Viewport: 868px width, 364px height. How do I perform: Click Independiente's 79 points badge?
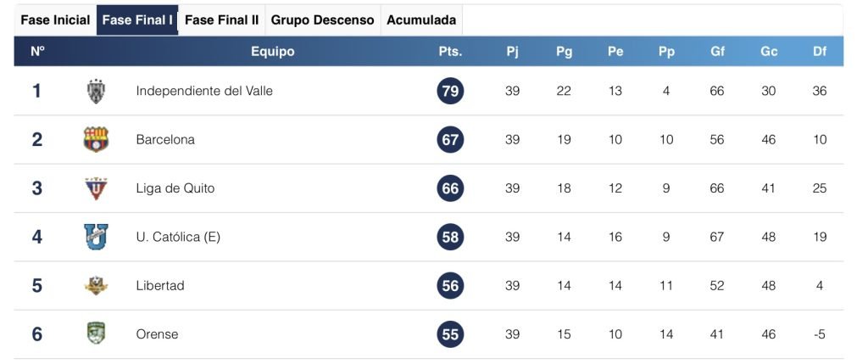(x=450, y=91)
